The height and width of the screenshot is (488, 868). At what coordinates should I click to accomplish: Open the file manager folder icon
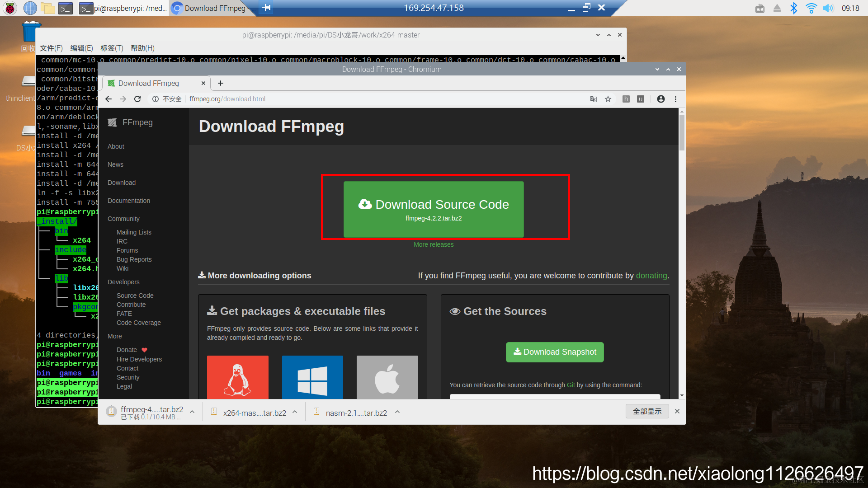47,8
